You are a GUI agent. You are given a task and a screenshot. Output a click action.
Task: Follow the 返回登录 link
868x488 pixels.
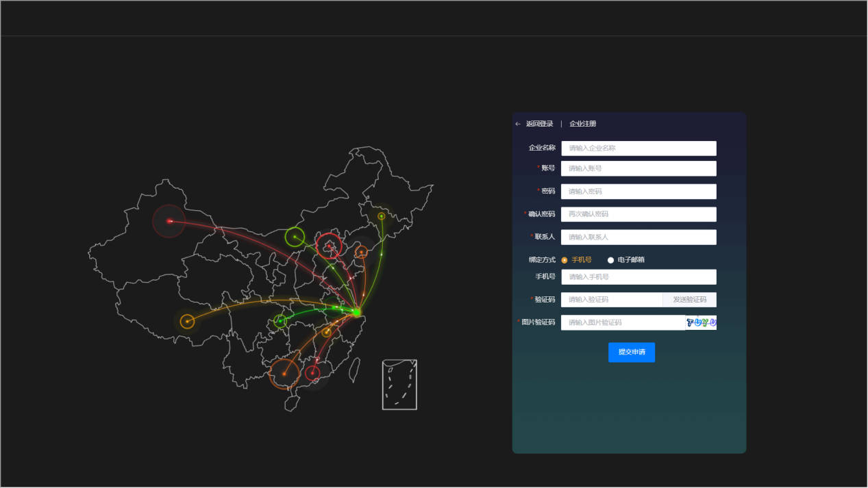539,124
